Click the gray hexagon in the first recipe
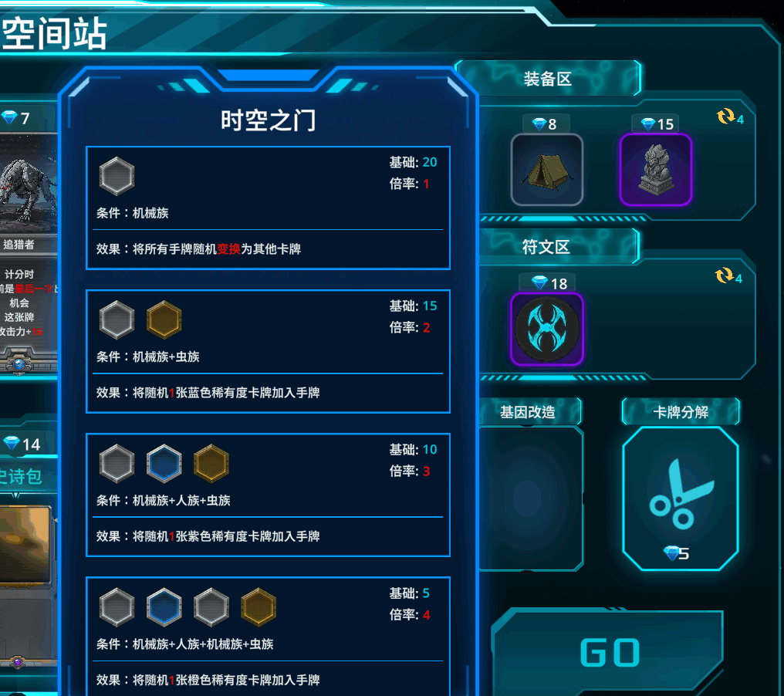784x696 pixels. (x=117, y=176)
